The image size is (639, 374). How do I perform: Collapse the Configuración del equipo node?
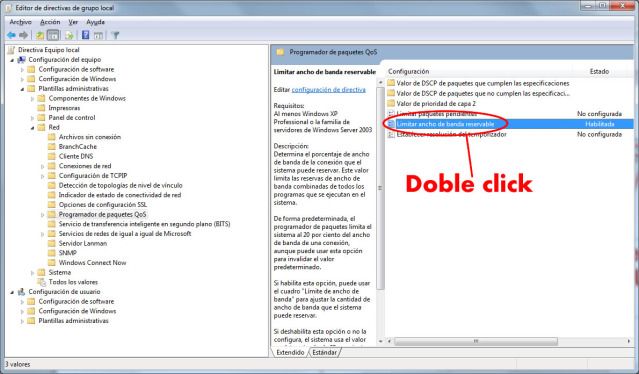tap(12, 60)
